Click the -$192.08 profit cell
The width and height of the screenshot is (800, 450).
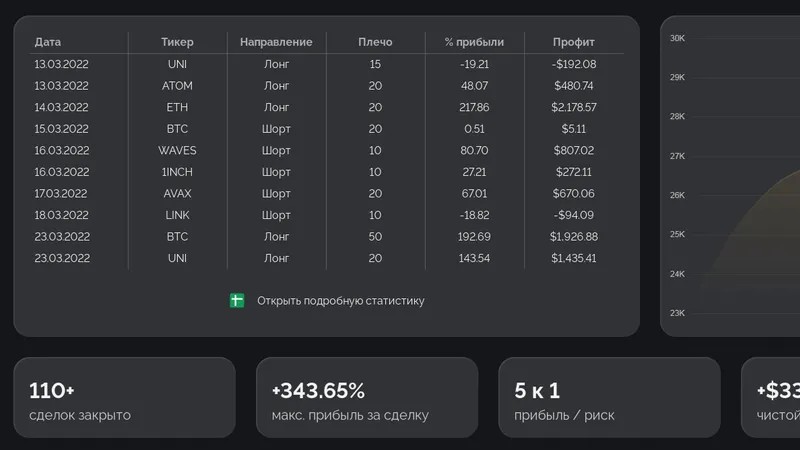573,64
